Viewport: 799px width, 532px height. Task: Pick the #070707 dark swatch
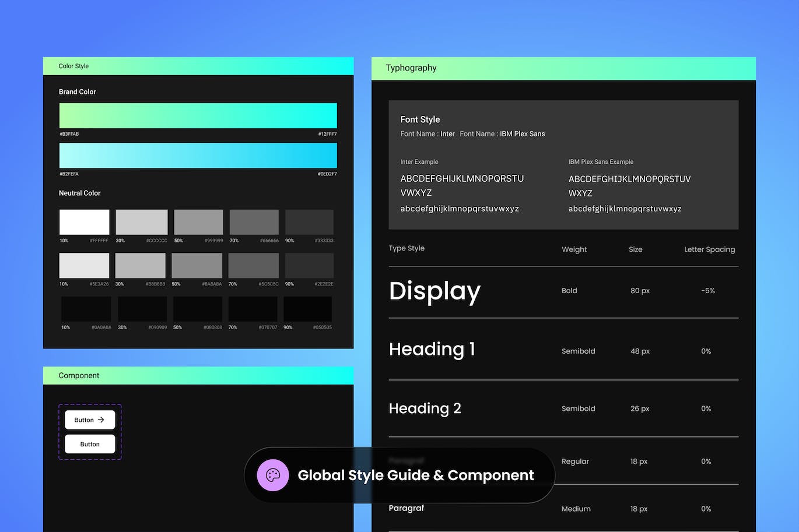click(x=253, y=309)
